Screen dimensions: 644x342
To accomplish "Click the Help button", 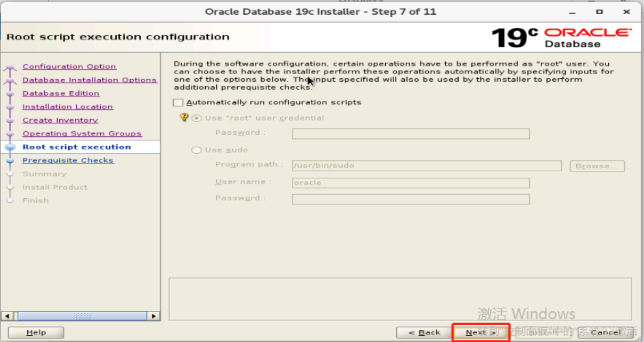I will (x=36, y=333).
